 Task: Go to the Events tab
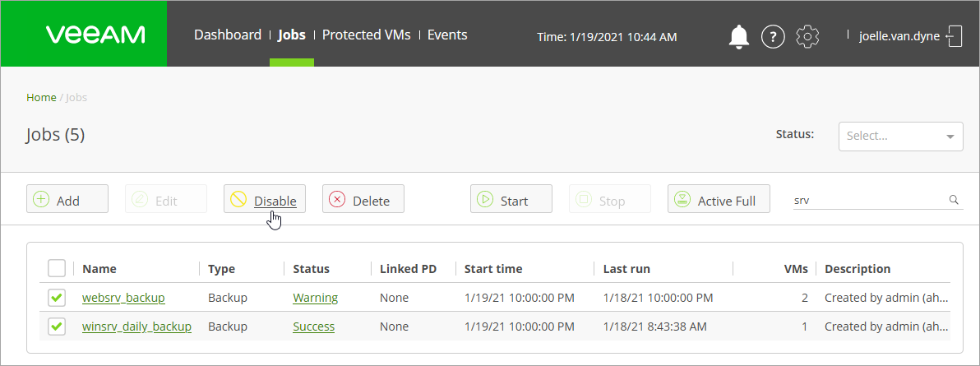[447, 35]
